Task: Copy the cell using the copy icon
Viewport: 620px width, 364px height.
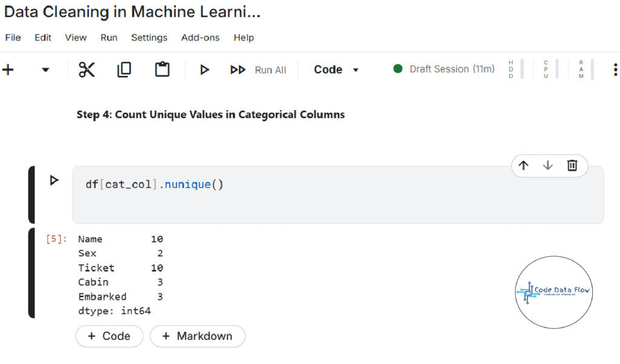Action: click(x=124, y=70)
